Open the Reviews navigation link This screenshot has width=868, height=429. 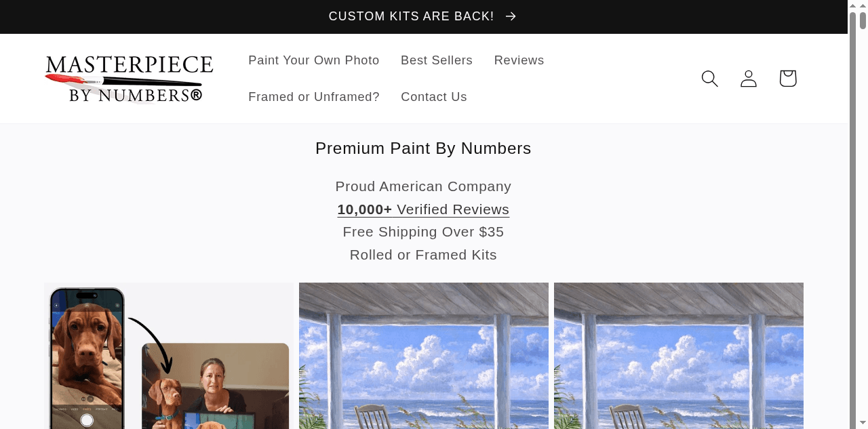519,60
